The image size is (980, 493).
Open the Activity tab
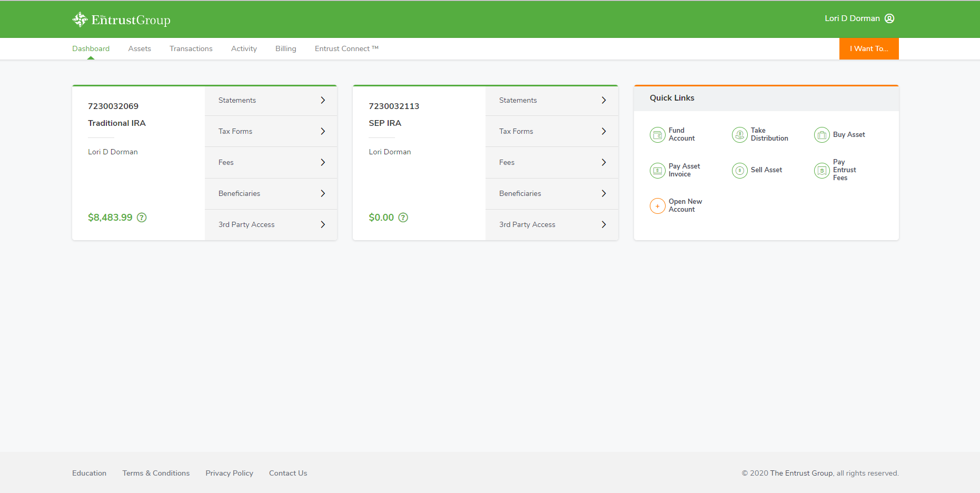pyautogui.click(x=244, y=48)
